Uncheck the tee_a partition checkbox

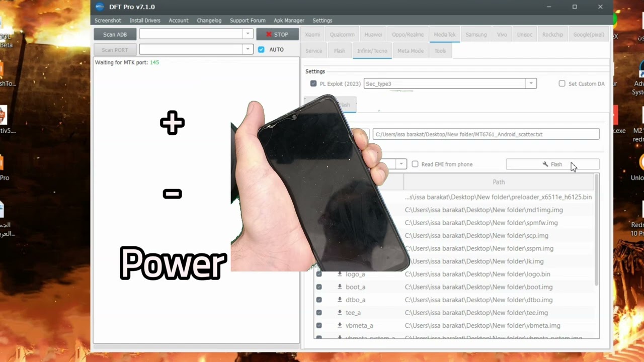tap(319, 313)
